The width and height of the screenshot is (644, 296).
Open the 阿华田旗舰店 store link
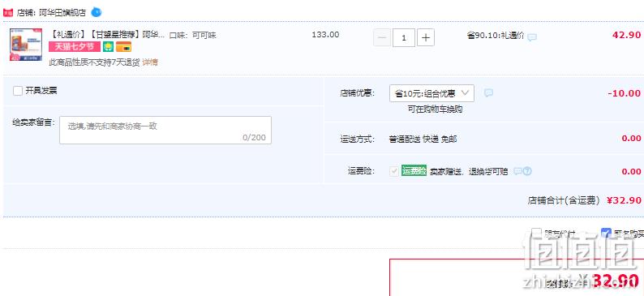coord(62,12)
